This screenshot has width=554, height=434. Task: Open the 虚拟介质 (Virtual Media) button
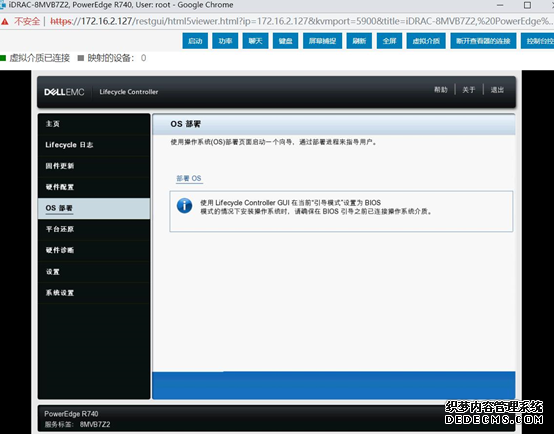(426, 41)
